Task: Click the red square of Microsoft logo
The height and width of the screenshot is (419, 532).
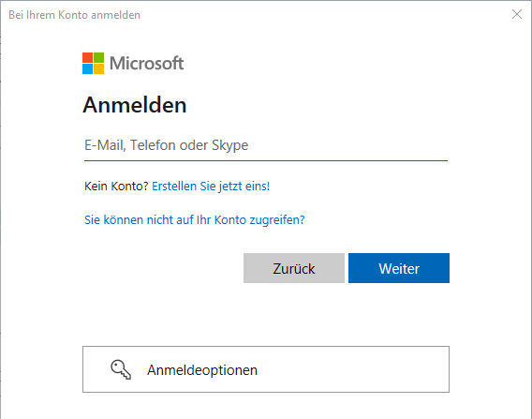Action: tap(87, 57)
